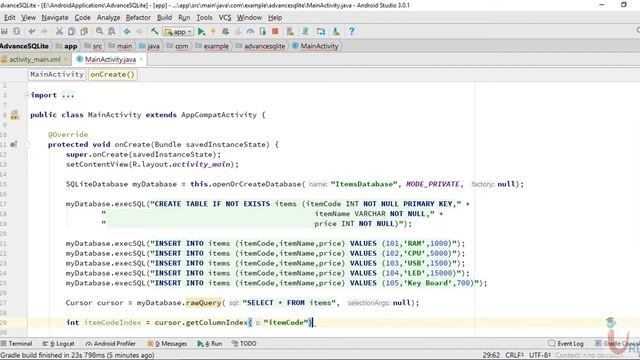
Task: Click the Back navigation arrow icon
Action: pyautogui.click(x=127, y=31)
